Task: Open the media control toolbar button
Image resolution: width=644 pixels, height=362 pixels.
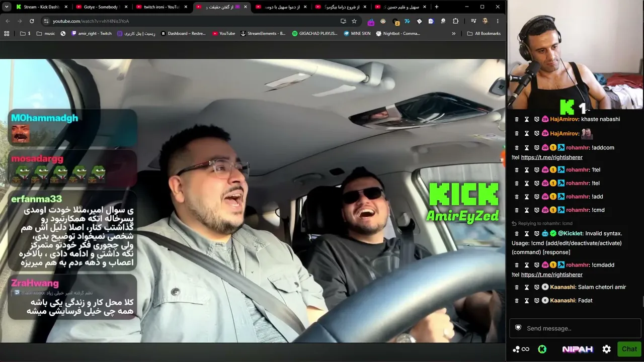Action: click(x=473, y=21)
